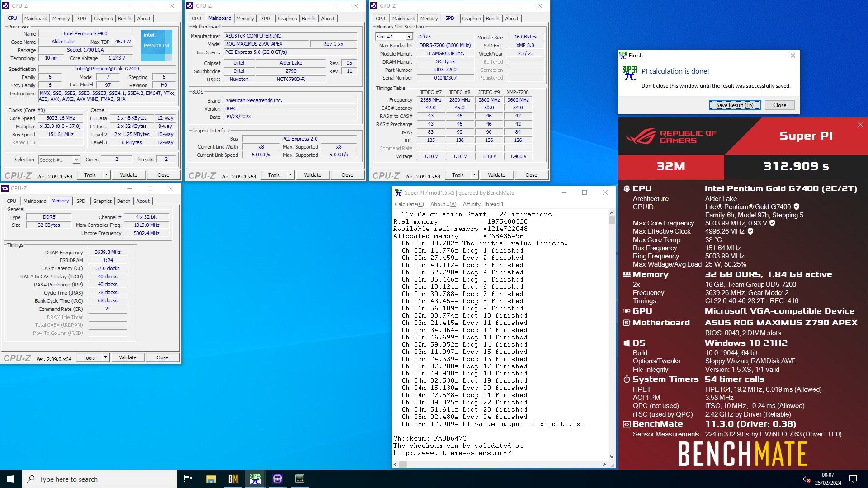Click the taskbar clock and date
Screen dimensions: 868x488
(828, 479)
